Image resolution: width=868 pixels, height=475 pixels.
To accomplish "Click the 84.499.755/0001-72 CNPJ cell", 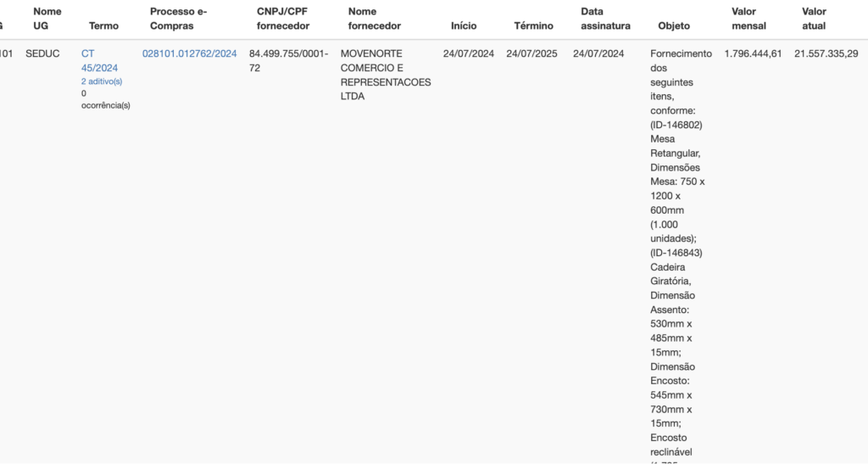I will [288, 60].
